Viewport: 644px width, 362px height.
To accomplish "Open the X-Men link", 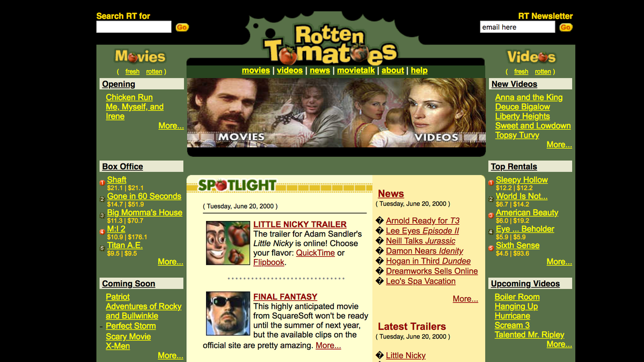I will click(x=118, y=346).
